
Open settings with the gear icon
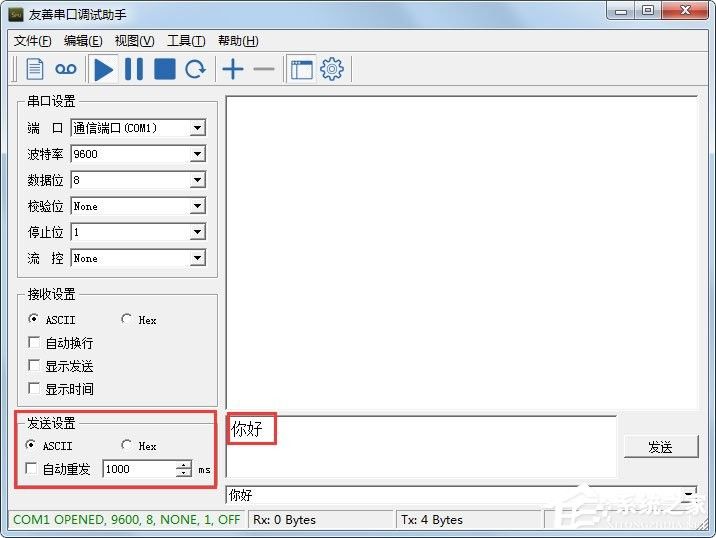(332, 69)
